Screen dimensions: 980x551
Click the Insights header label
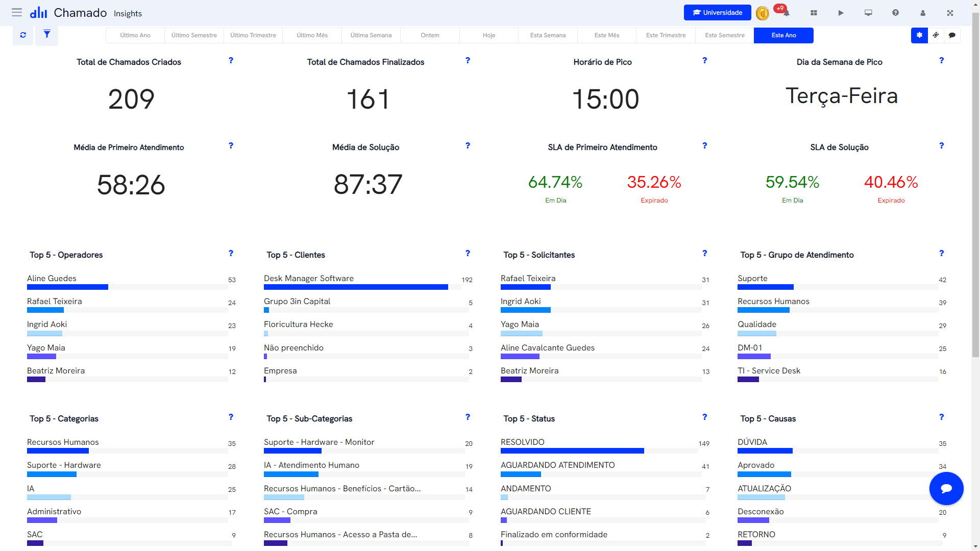(128, 13)
